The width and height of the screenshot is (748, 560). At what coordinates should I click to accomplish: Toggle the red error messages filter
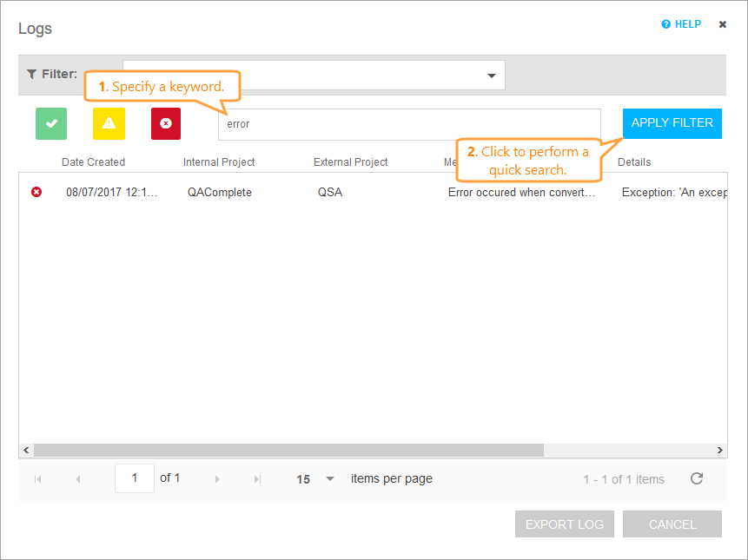click(165, 123)
